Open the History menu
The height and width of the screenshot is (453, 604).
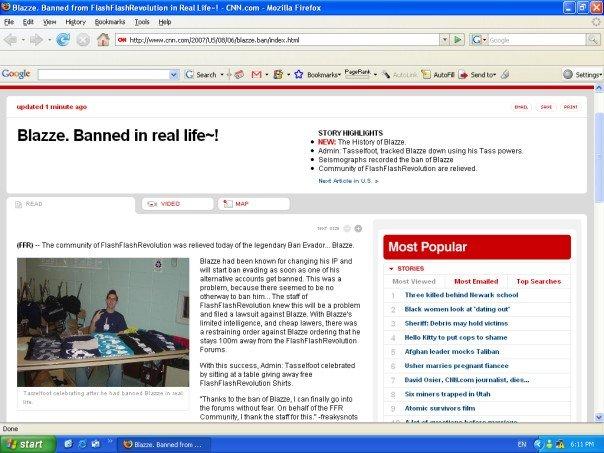coord(76,22)
